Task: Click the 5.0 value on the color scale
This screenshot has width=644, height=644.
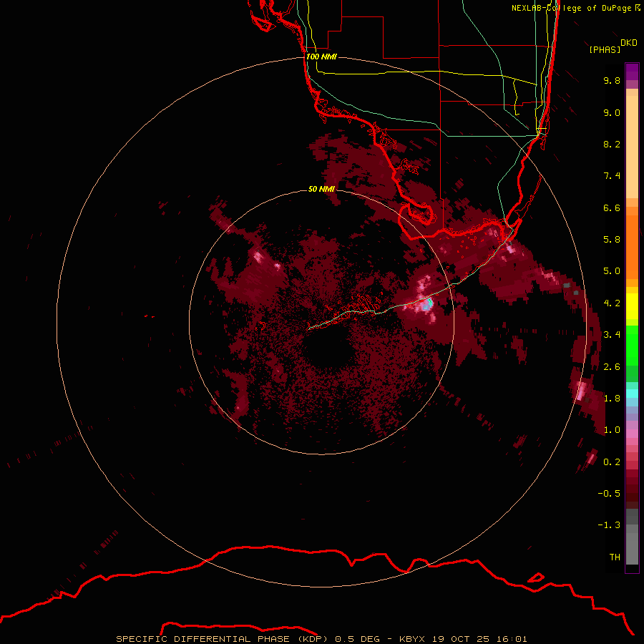Action: point(612,271)
